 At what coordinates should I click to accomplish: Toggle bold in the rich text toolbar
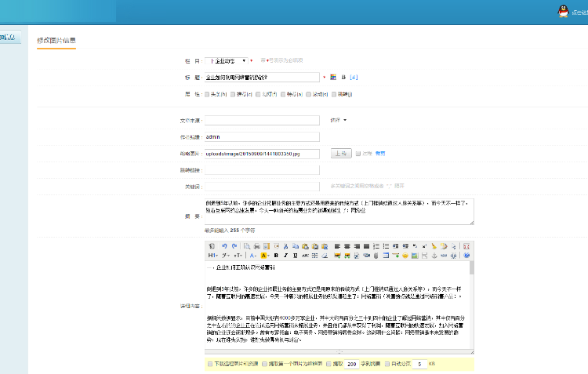pyautogui.click(x=275, y=256)
